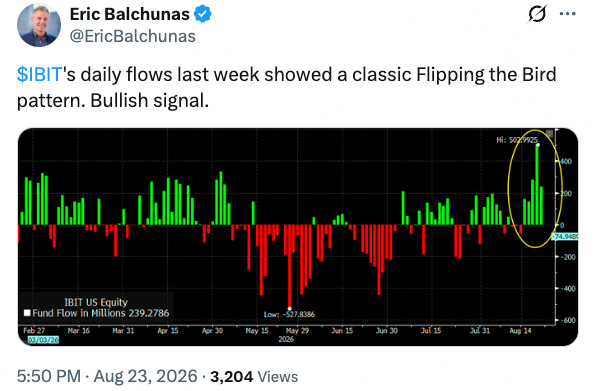This screenshot has width=596, height=391.
Task: Click the IBIT US Equity legend title
Action: click(x=96, y=302)
